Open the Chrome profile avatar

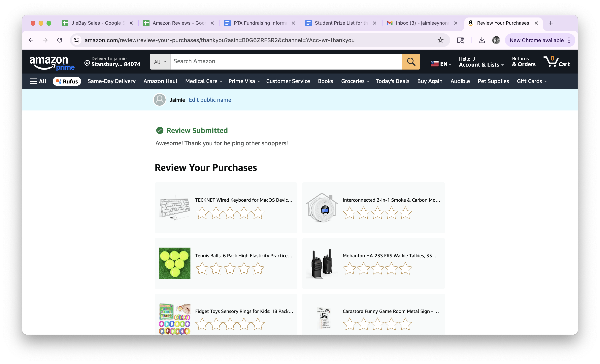(496, 40)
